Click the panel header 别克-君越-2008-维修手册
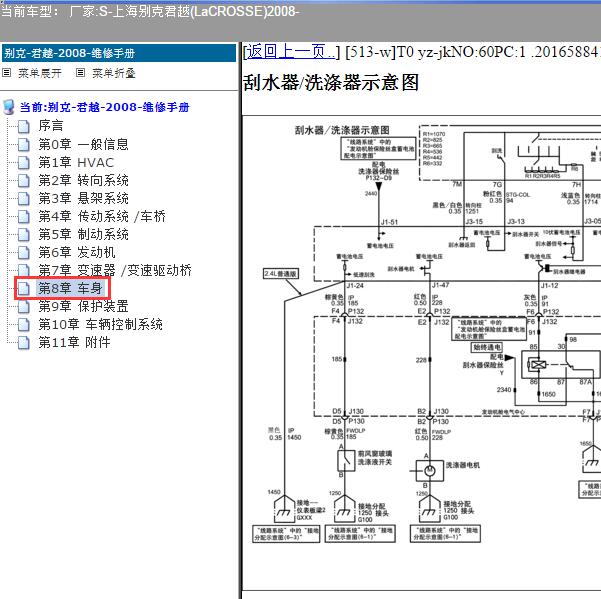Screen dimensions: 601x599 click(x=119, y=53)
